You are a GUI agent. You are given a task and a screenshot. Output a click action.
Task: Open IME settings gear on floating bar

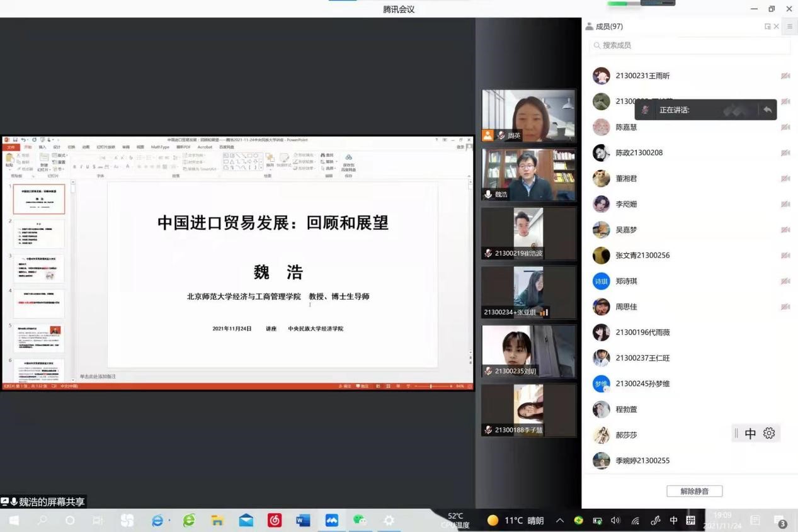(768, 433)
